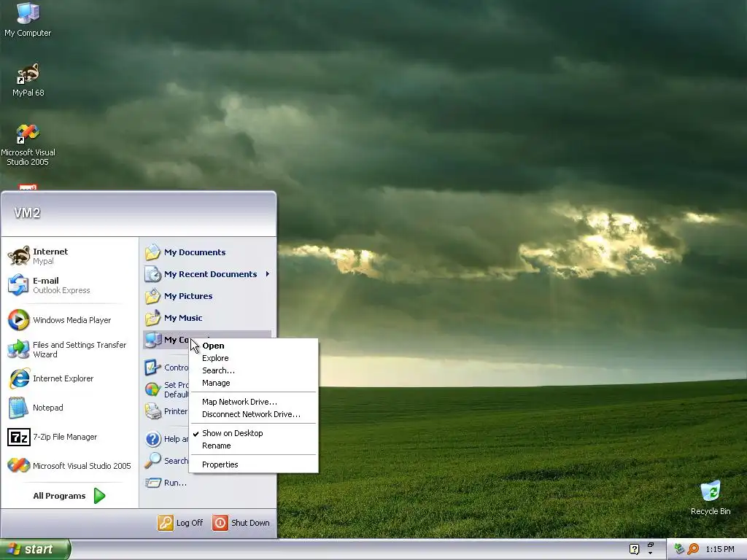Click the Search magnifier icon in Start menu
747x560 pixels.
point(152,461)
